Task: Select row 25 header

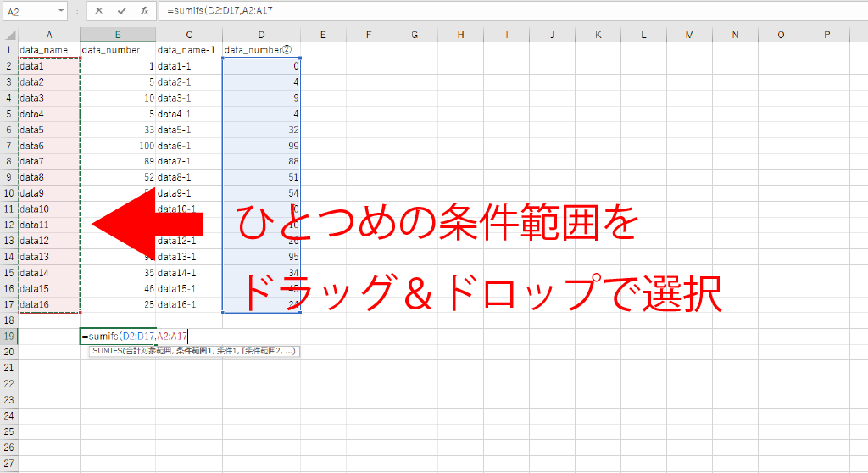Action: point(8,432)
